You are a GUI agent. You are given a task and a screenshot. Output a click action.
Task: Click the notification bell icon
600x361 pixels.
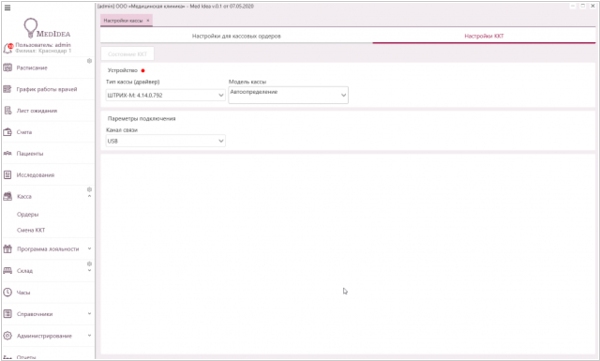(8, 49)
